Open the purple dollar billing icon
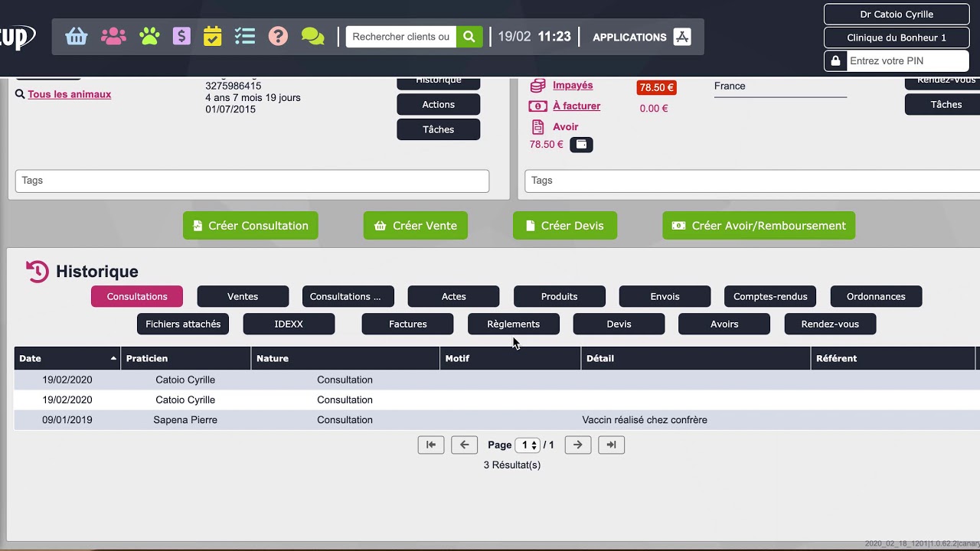 click(181, 36)
